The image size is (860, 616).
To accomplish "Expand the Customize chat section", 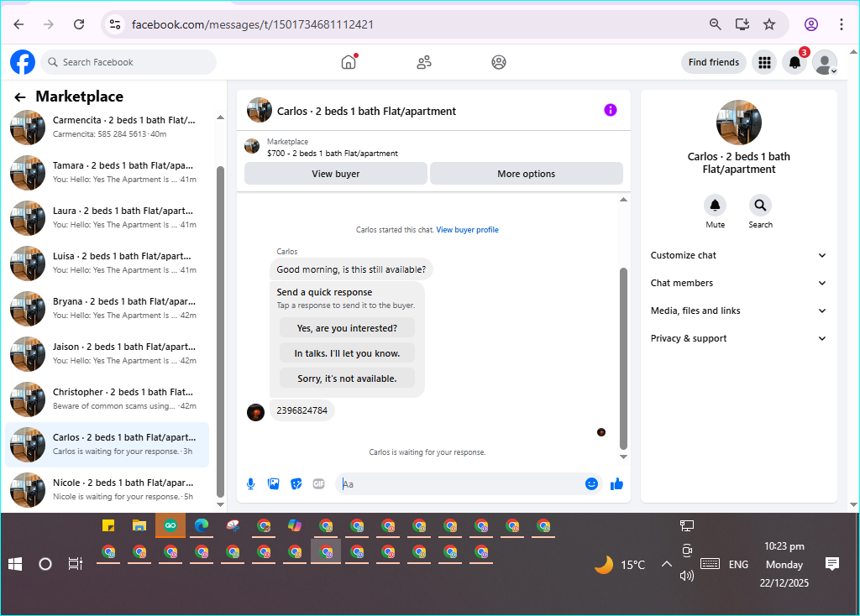I will click(738, 255).
